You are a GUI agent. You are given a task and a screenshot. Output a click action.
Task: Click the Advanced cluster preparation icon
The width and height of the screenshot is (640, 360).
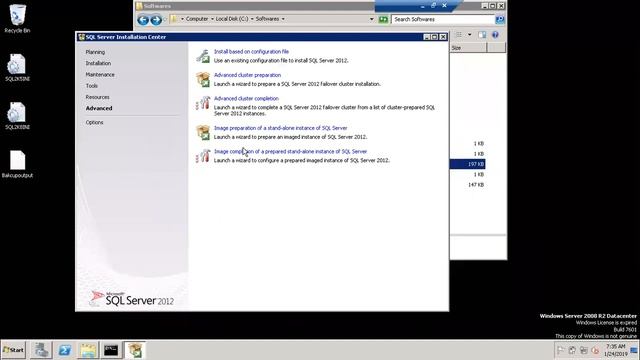point(203,80)
